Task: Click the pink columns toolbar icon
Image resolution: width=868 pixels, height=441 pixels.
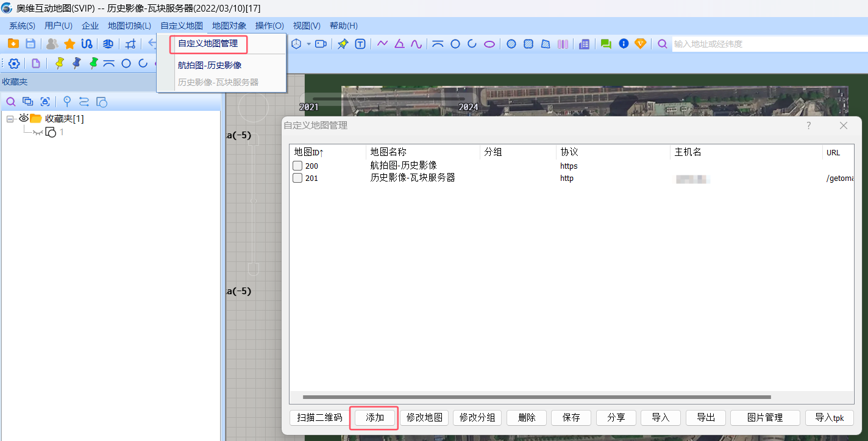Action: click(563, 44)
